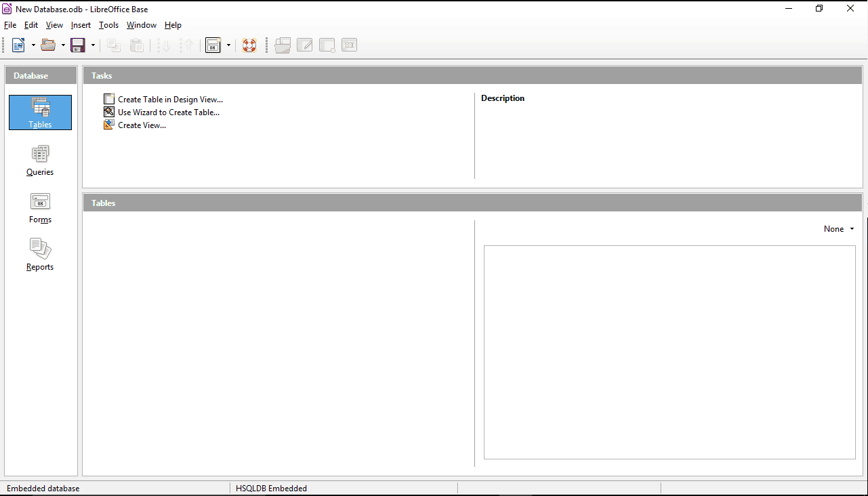Click the Paste clipboard icon

(137, 45)
